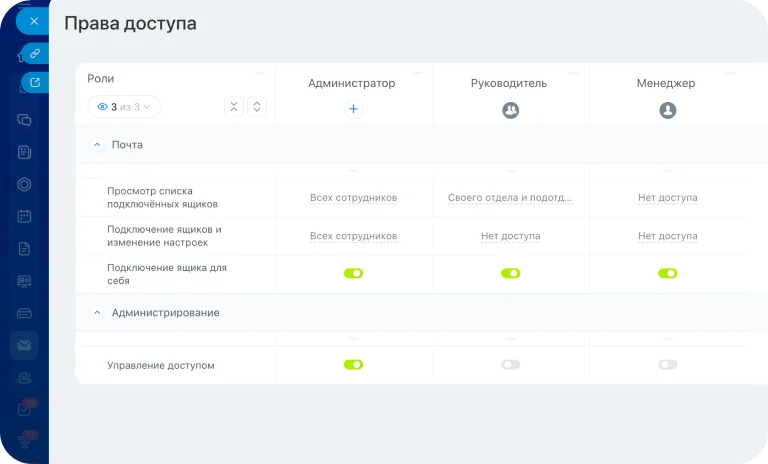The width and height of the screenshot is (768, 464).
Task: Click the Администратор role column header
Action: pyautogui.click(x=352, y=83)
